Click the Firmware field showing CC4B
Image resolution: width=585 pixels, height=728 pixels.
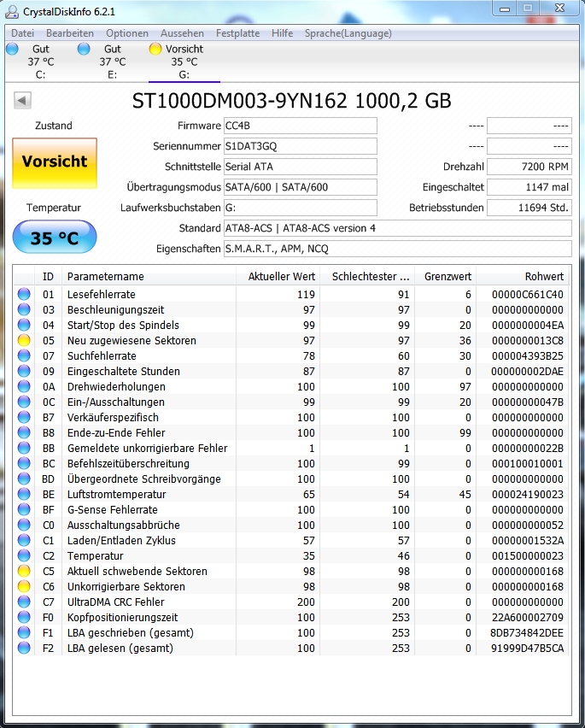(301, 126)
